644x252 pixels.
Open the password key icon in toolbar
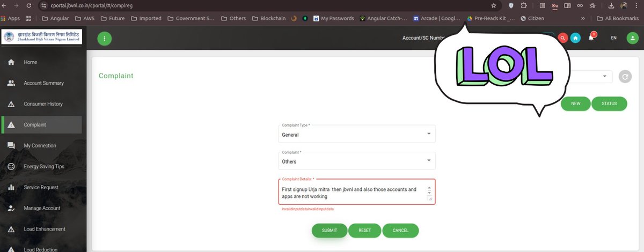(x=554, y=5)
